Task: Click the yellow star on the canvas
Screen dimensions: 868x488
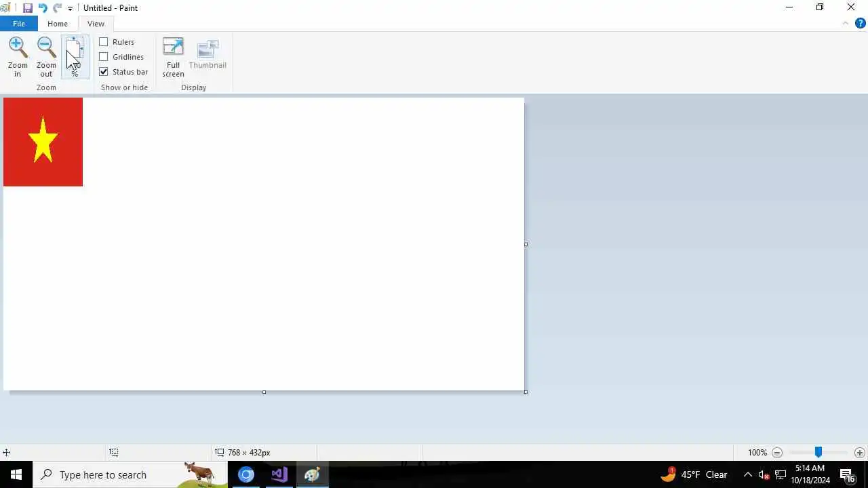Action: (43, 140)
